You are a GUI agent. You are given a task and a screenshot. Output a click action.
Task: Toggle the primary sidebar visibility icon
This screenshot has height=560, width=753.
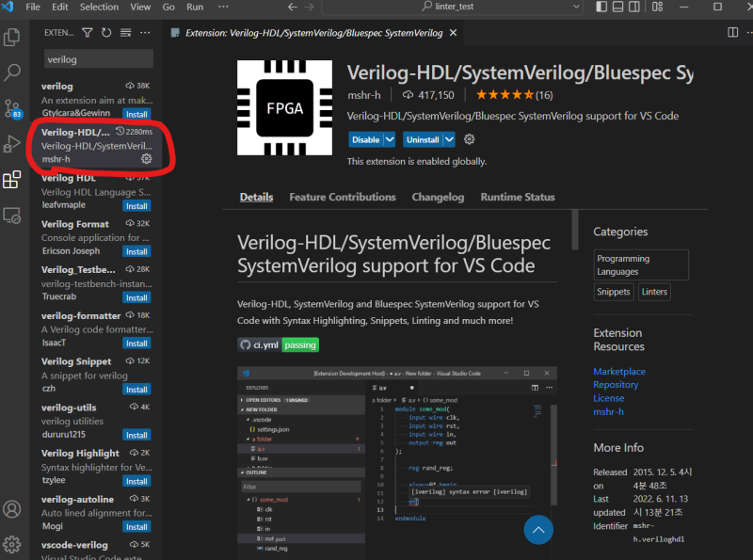click(601, 7)
